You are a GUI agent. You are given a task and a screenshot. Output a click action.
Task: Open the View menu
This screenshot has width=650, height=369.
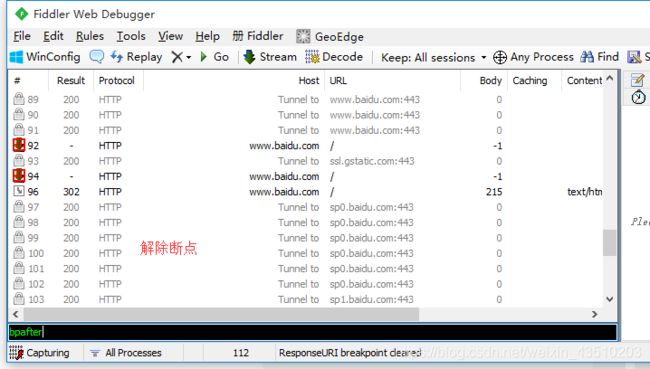tap(170, 36)
